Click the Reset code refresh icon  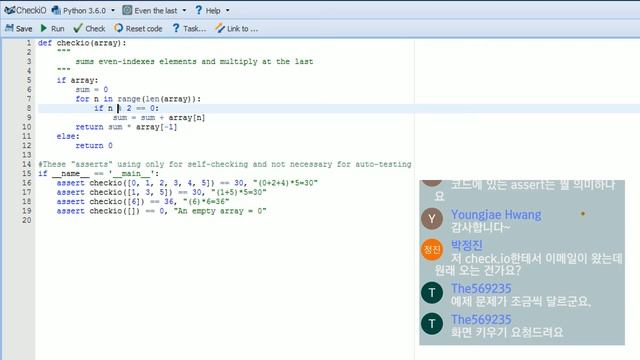[118, 28]
